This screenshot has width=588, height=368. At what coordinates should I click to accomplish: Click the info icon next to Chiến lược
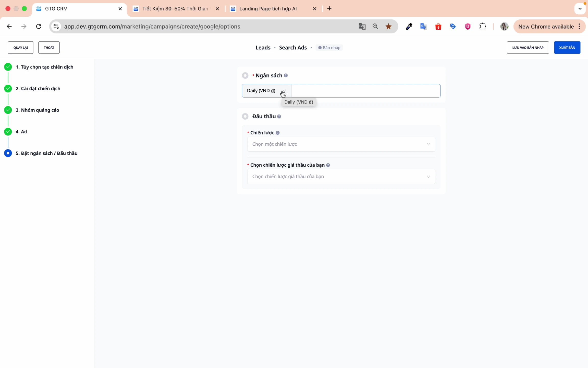(278, 133)
